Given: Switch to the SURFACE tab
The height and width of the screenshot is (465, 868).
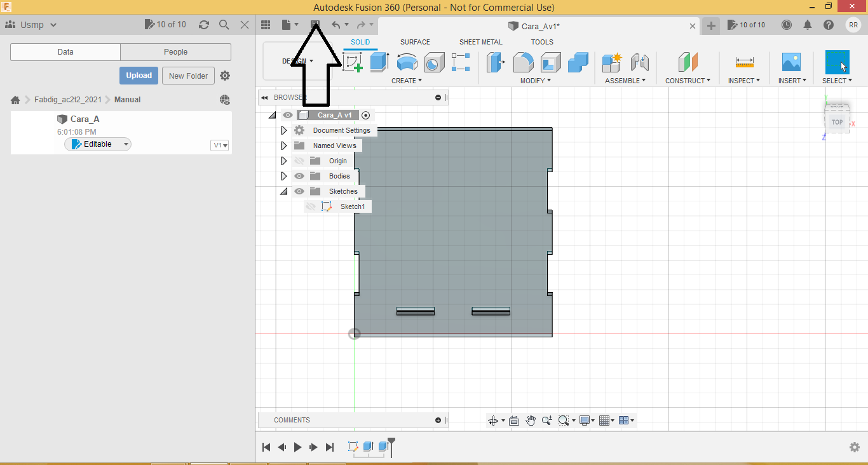Looking at the screenshot, I should pyautogui.click(x=415, y=42).
